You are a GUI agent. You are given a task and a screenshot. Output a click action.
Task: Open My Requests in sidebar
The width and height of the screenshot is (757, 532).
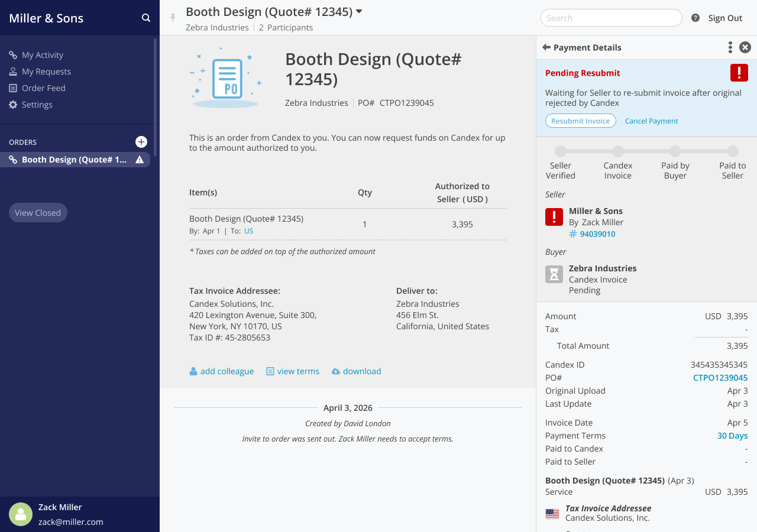point(46,72)
